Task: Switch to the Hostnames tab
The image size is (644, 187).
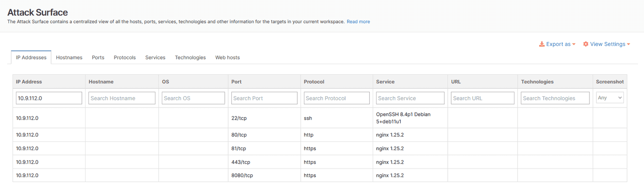Action: pos(69,57)
